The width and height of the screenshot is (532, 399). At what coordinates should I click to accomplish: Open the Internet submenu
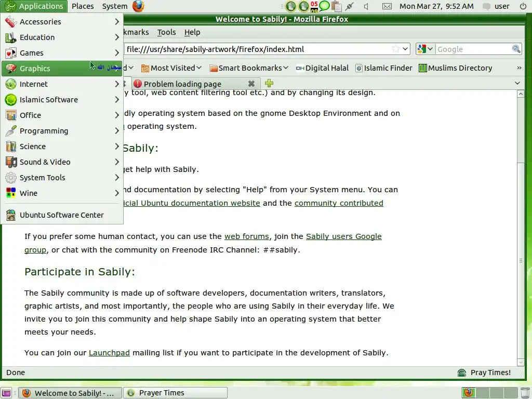pos(62,84)
